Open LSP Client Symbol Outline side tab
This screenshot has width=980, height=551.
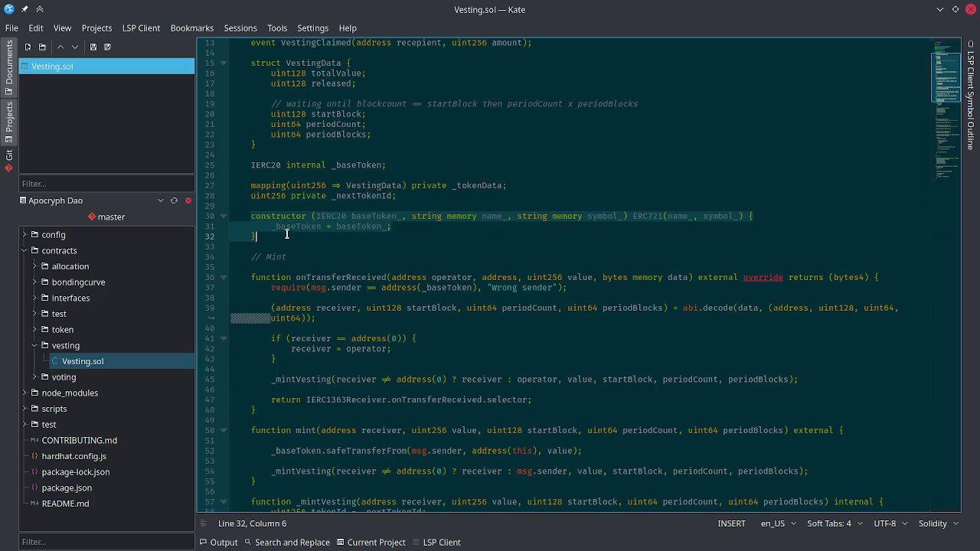click(971, 95)
